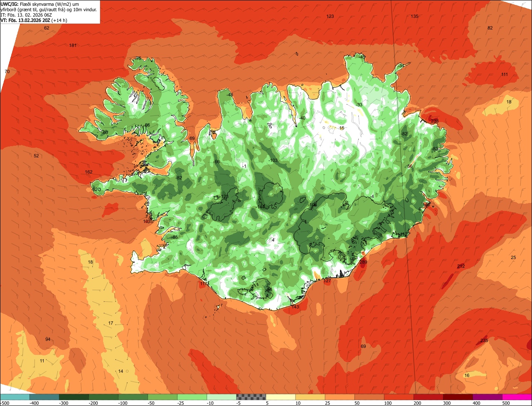Image resolution: width=532 pixels, height=406 pixels.
Task: Click the map value 70
Action: [7, 71]
